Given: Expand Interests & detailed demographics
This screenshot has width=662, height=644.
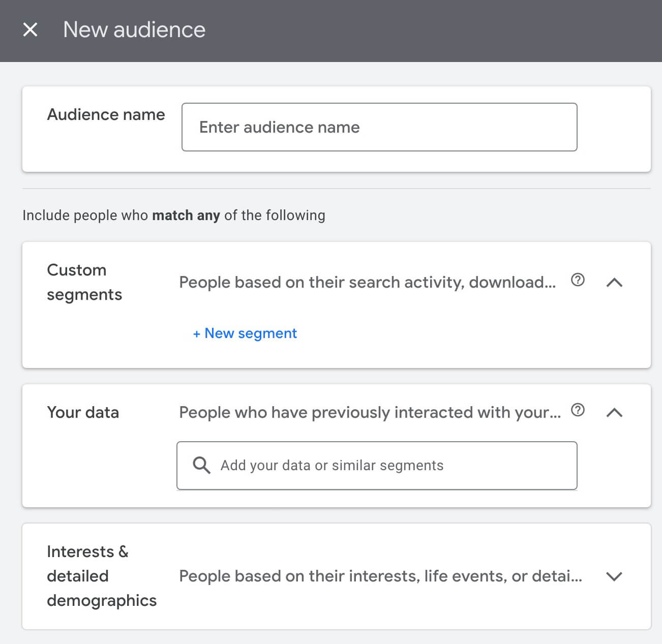Looking at the screenshot, I should [x=615, y=576].
